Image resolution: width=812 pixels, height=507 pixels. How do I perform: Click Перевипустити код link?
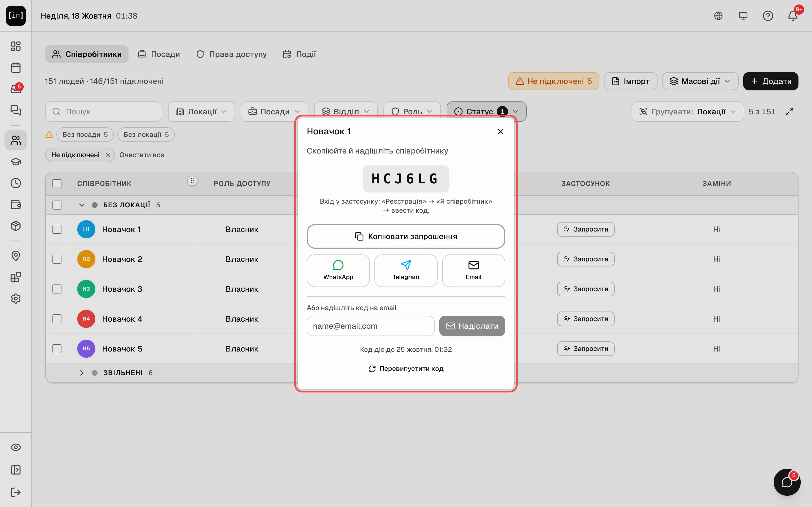pos(406,368)
